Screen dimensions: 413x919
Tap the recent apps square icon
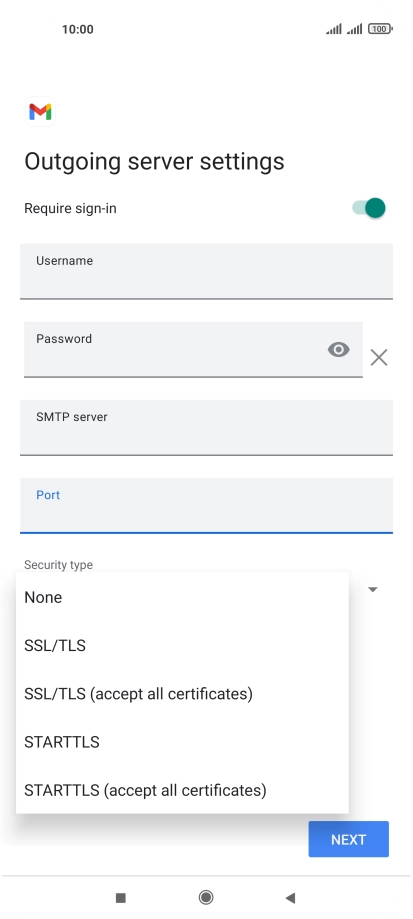pos(121,897)
